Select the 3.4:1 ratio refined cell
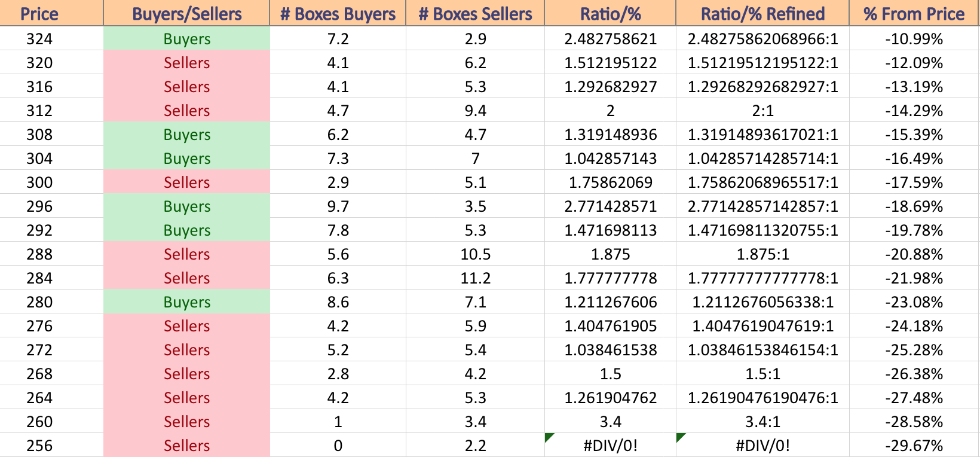The image size is (980, 457). (762, 421)
